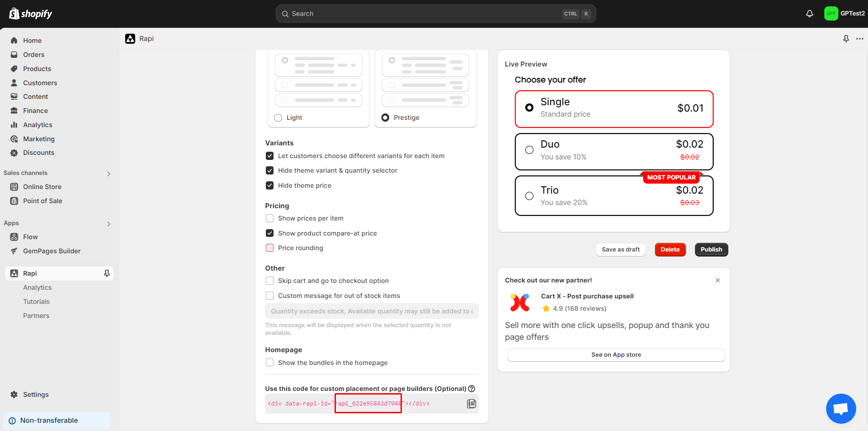Click the pin icon in top bar
Viewport: 868px width, 431px height.
click(x=846, y=39)
